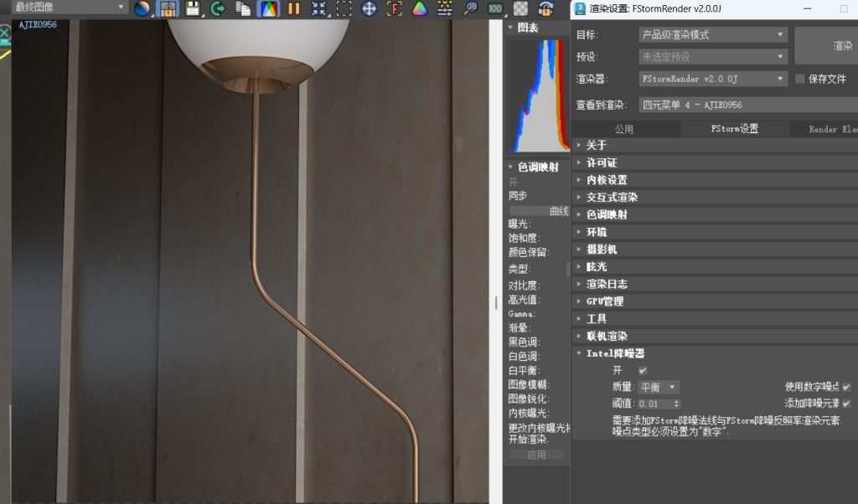Toggle the 使用数字噪点 checkbox
The width and height of the screenshot is (858, 504).
846,387
